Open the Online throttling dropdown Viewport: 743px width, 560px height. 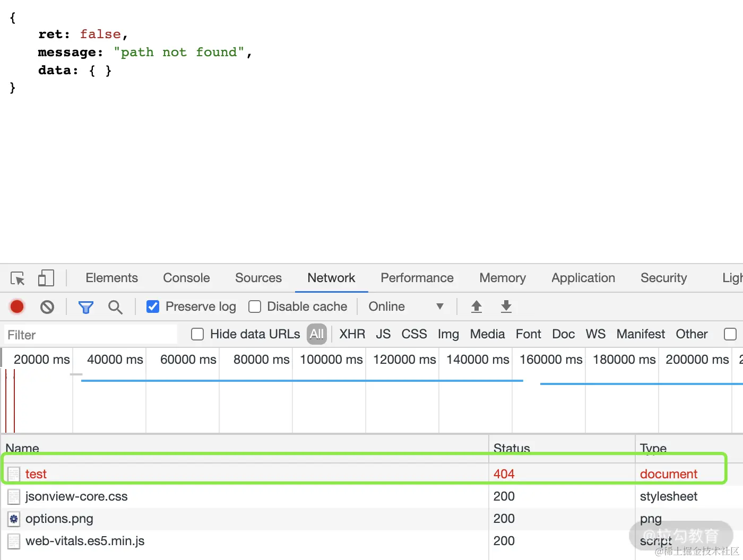(x=406, y=307)
